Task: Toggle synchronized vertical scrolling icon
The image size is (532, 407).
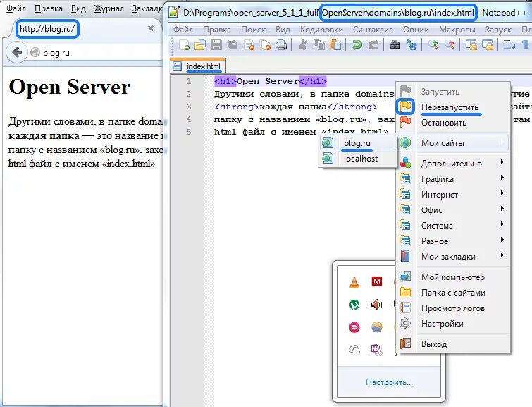Action: [471, 44]
